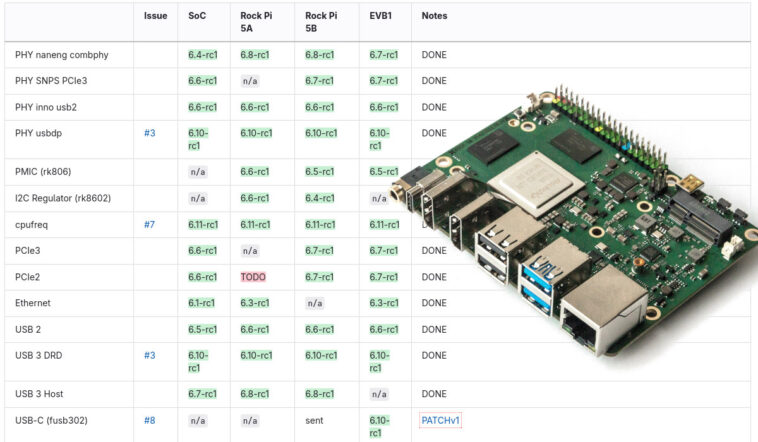This screenshot has width=758, height=442.
Task: Select the I2C Regulator (rk8602) row label
Action: [x=65, y=198]
